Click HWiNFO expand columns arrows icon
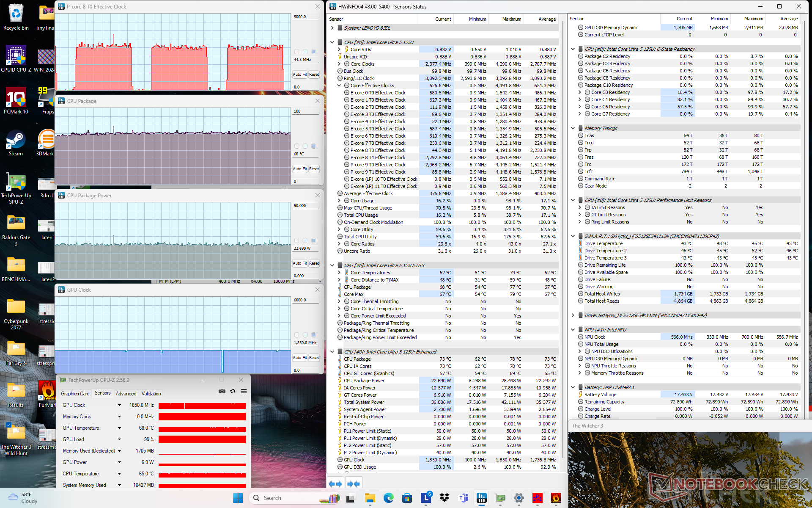The image size is (812, 508). 335,483
